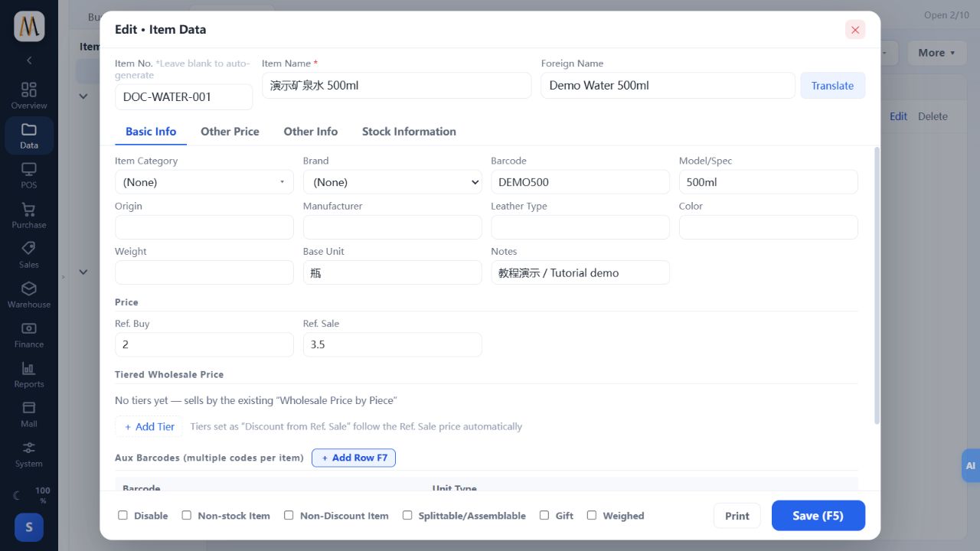Click the app logo at top left

[x=29, y=27]
